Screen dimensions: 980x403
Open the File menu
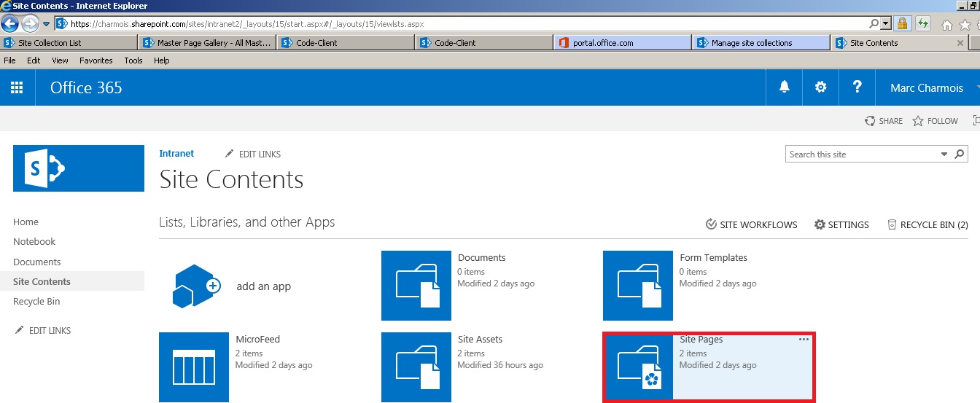9,60
